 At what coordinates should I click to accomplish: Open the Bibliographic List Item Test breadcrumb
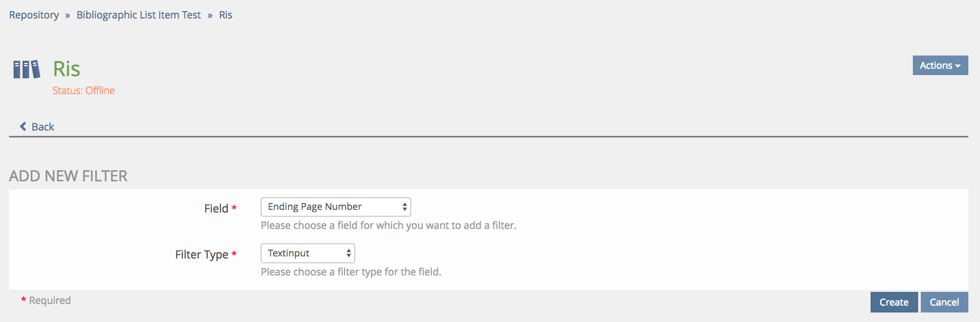[138, 15]
